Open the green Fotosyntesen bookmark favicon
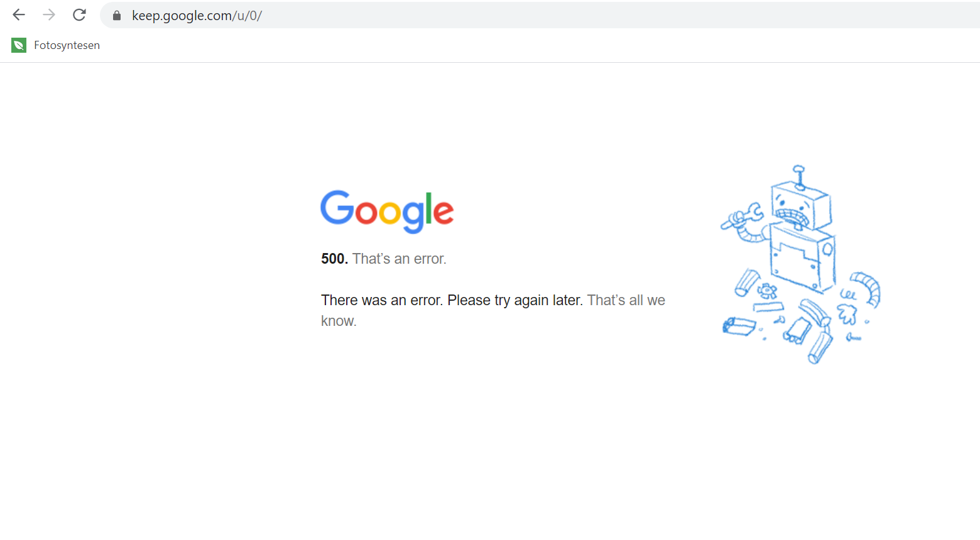The image size is (980, 540). tap(19, 45)
